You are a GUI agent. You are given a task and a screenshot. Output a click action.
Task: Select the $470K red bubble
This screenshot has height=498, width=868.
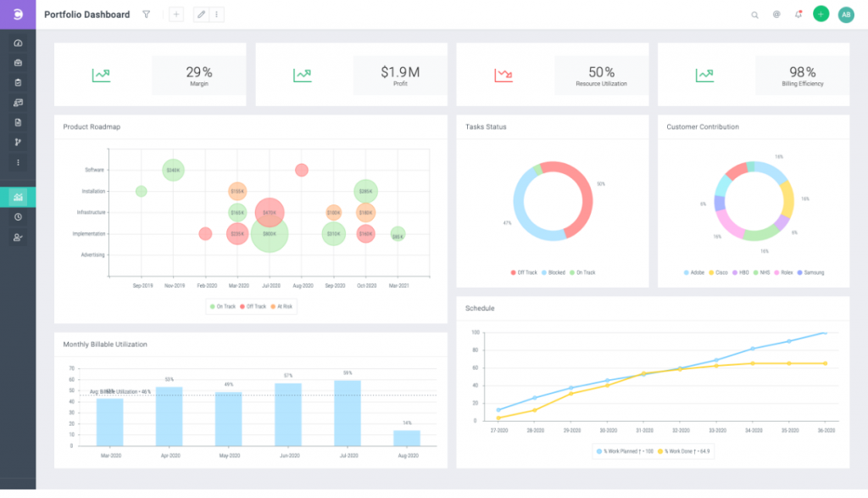[x=270, y=213]
